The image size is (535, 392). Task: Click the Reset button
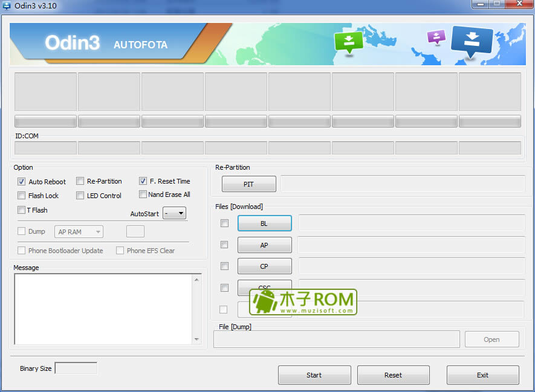pos(393,375)
